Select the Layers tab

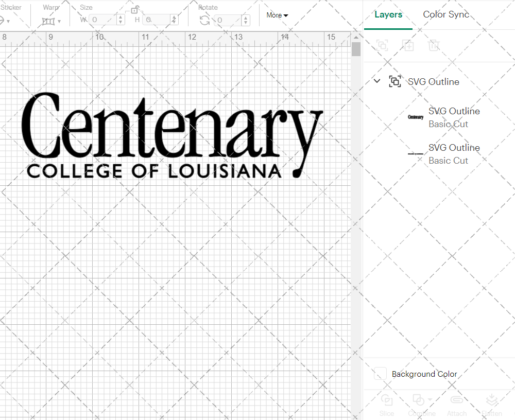pos(388,14)
